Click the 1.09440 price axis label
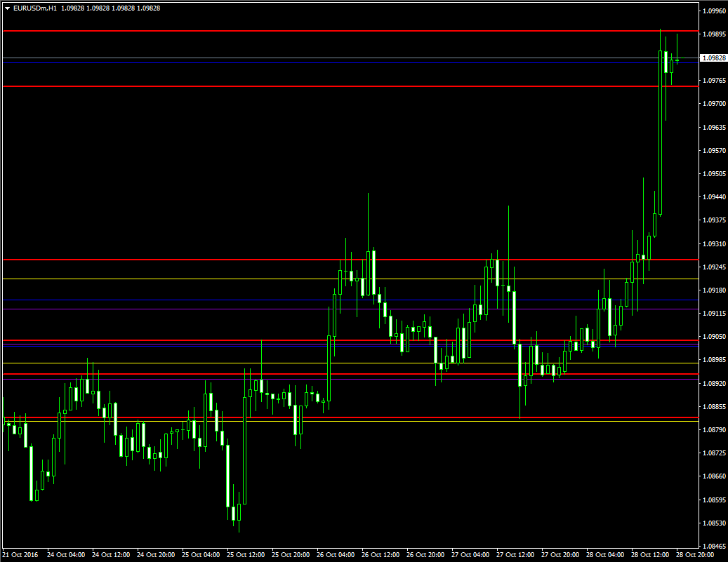 (714, 197)
